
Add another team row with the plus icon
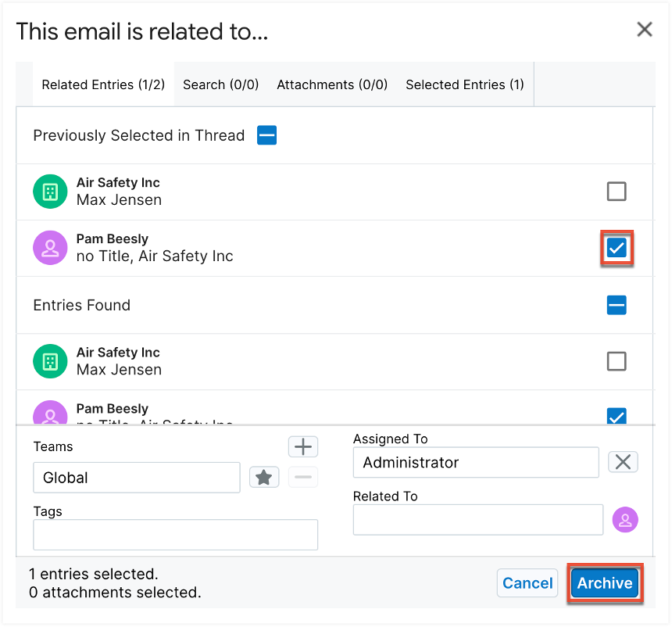303,446
